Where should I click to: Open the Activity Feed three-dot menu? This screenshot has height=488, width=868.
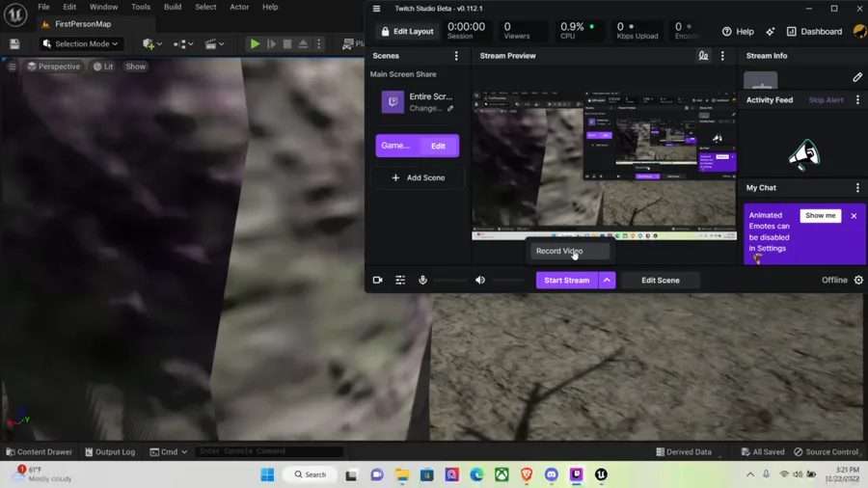(858, 100)
